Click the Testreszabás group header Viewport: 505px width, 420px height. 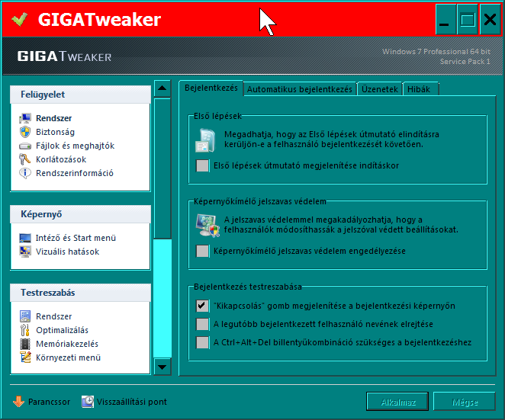click(80, 293)
